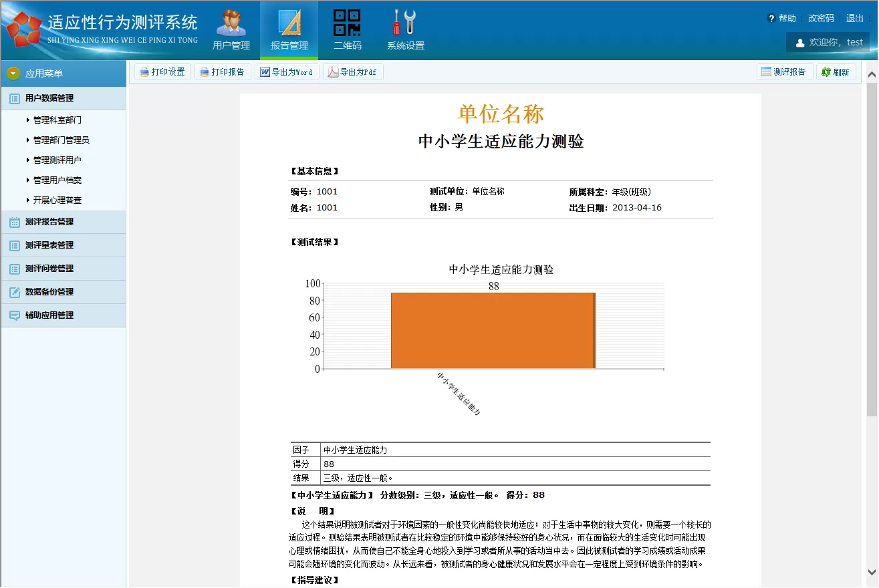Image resolution: width=879 pixels, height=588 pixels.
Task: Click the 测评报告管理 calendar icon
Action: click(x=15, y=222)
